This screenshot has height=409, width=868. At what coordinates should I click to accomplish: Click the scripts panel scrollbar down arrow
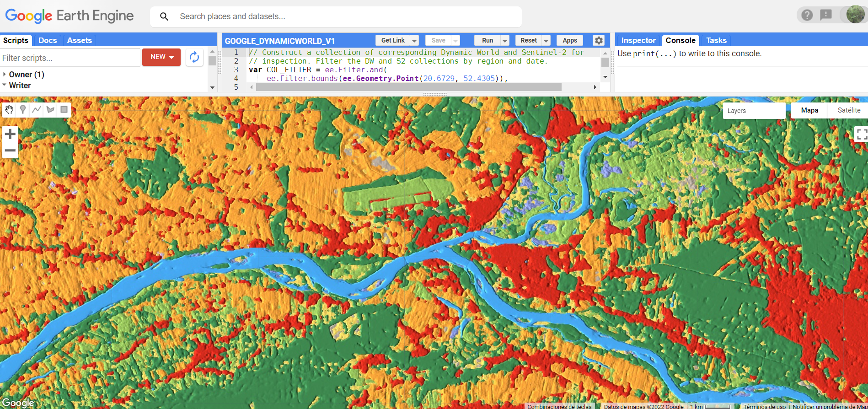[x=212, y=87]
